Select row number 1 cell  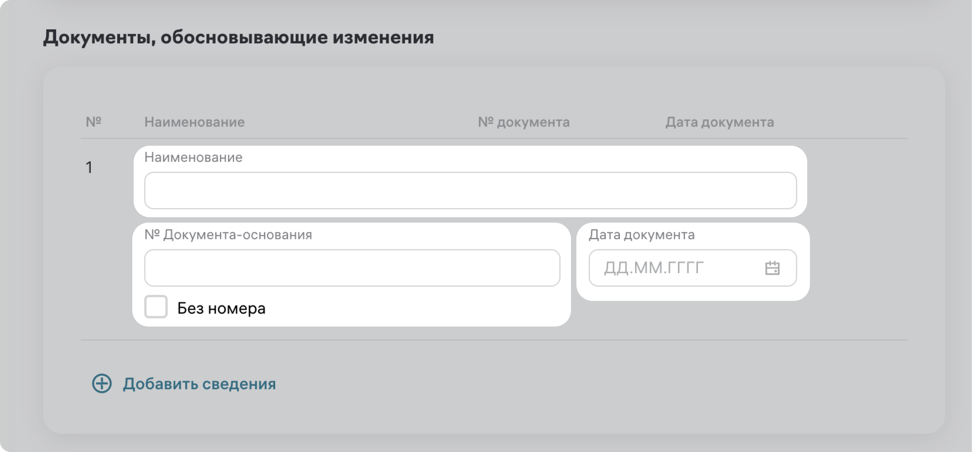[x=89, y=167]
